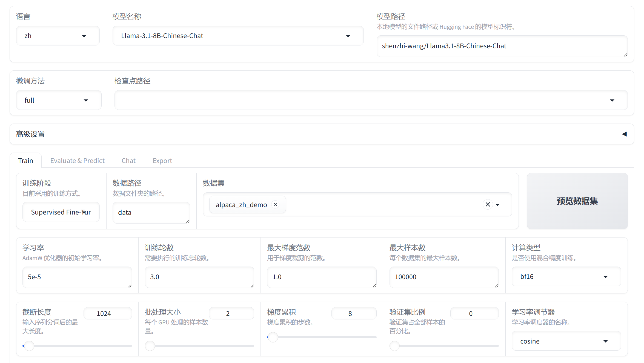Screen dimensions: 644x363
Task: Select the Train tab
Action: 25,160
